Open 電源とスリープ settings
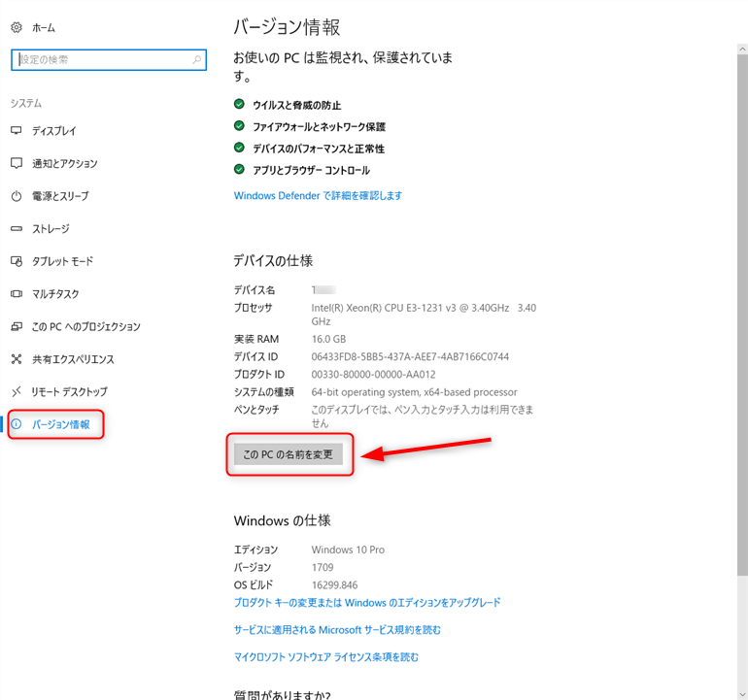748x700 pixels. (x=60, y=196)
